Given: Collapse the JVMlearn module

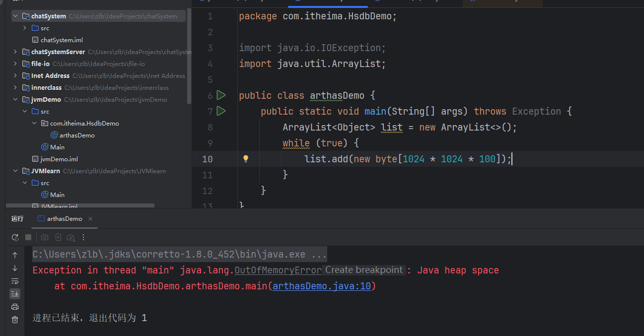Looking at the screenshot, I should pyautogui.click(x=15, y=171).
